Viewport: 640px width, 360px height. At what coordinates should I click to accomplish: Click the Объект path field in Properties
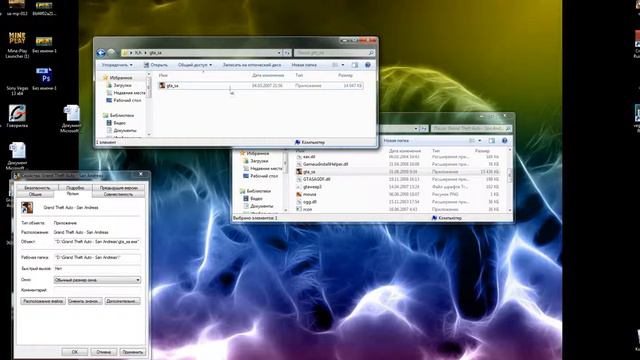click(97, 242)
